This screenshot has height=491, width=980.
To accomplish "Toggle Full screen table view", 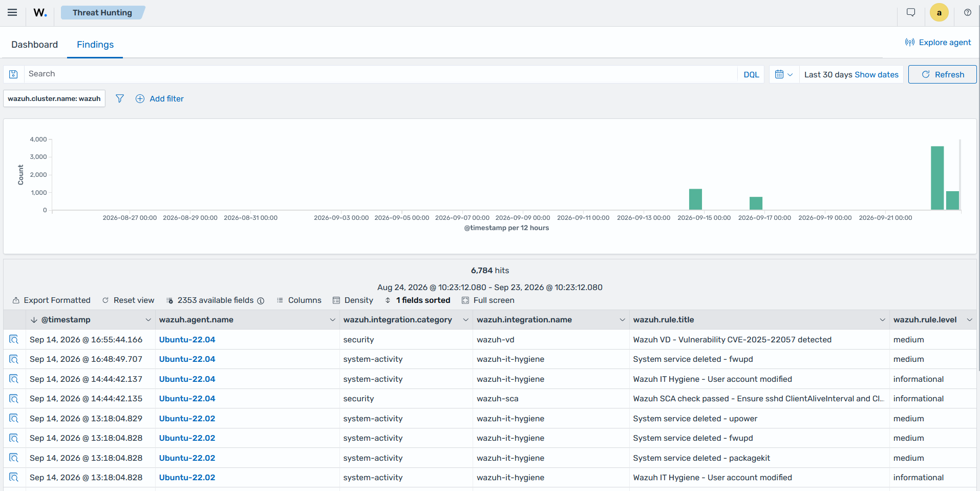I will point(488,300).
